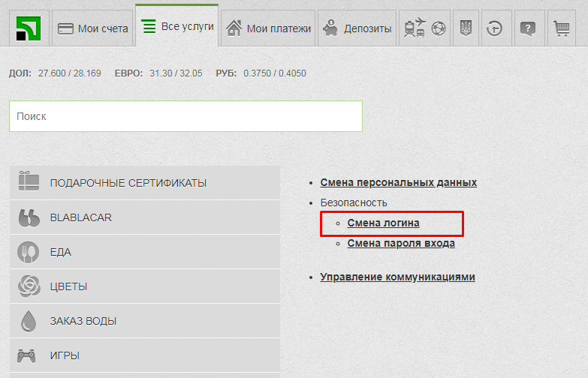This screenshot has height=378, width=588.
Task: Click the train and plane tickets icon
Action: pos(415,28)
